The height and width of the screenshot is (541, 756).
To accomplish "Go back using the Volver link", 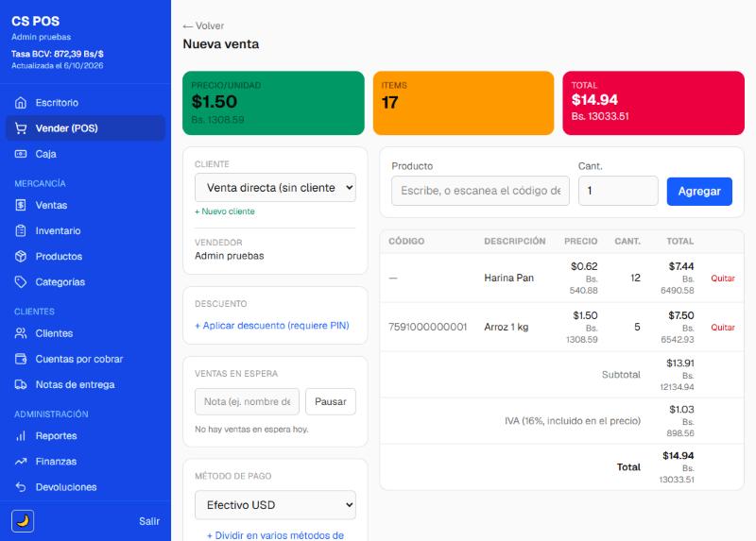I will point(203,26).
